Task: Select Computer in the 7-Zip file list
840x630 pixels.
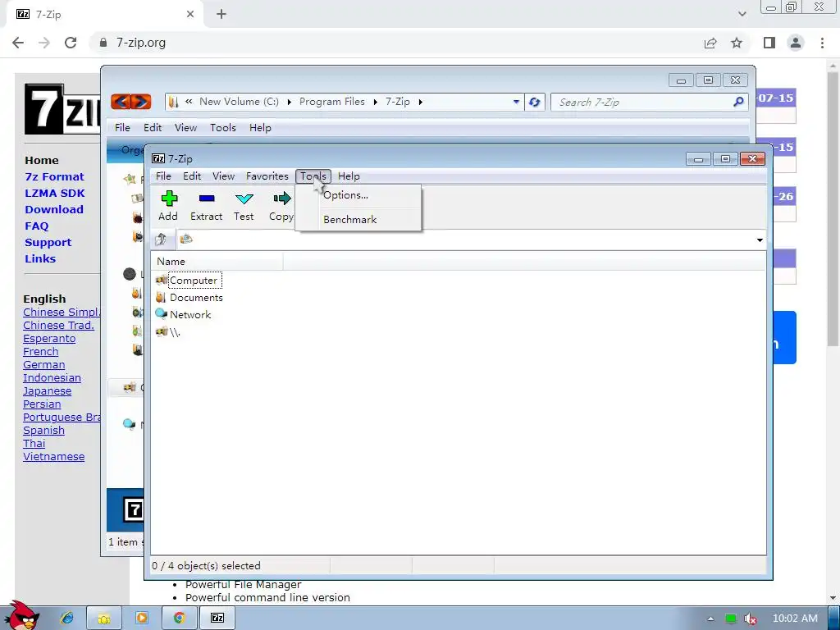Action: tap(193, 281)
